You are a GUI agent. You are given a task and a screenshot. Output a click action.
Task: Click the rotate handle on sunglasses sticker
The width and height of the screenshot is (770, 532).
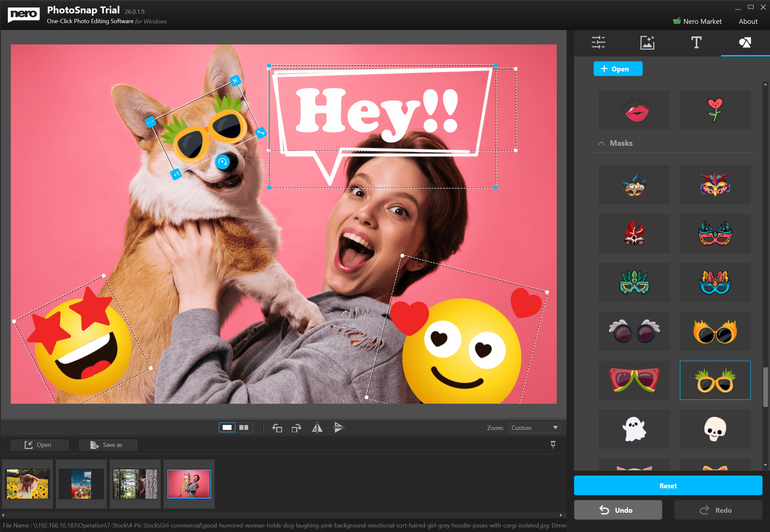222,162
